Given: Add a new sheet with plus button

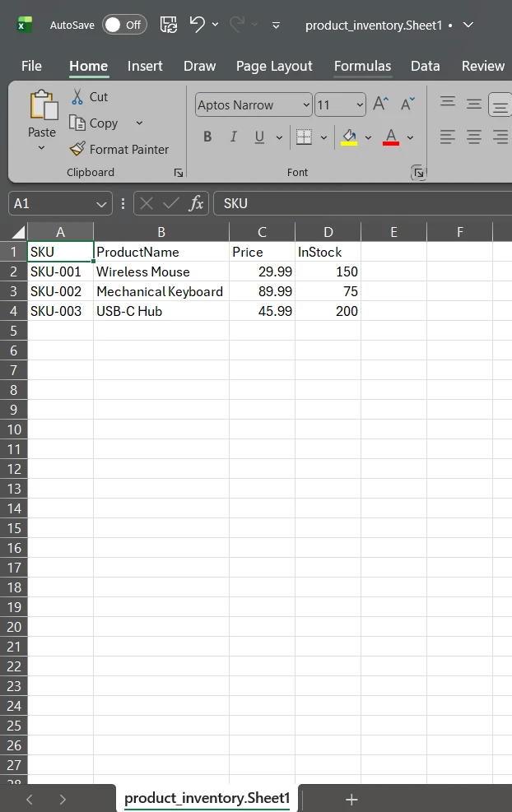Looking at the screenshot, I should pyautogui.click(x=351, y=799).
